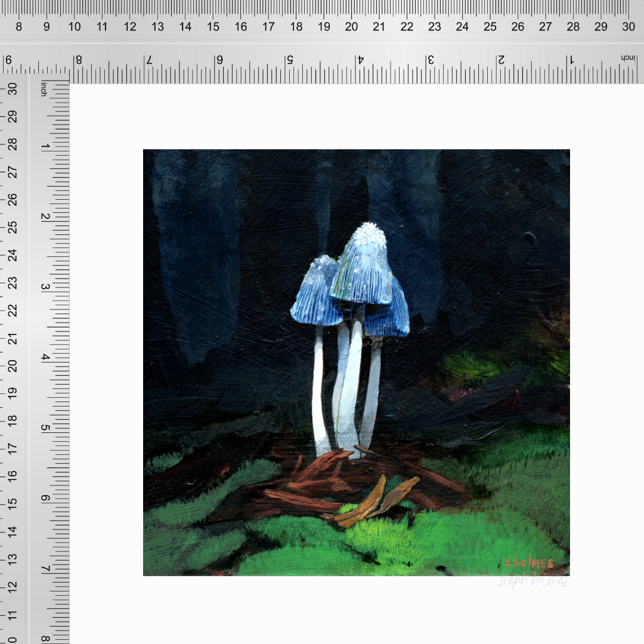This screenshot has width=644, height=644.
Task: Click the 20 mark on top centimeter ruler
Action: [351, 27]
